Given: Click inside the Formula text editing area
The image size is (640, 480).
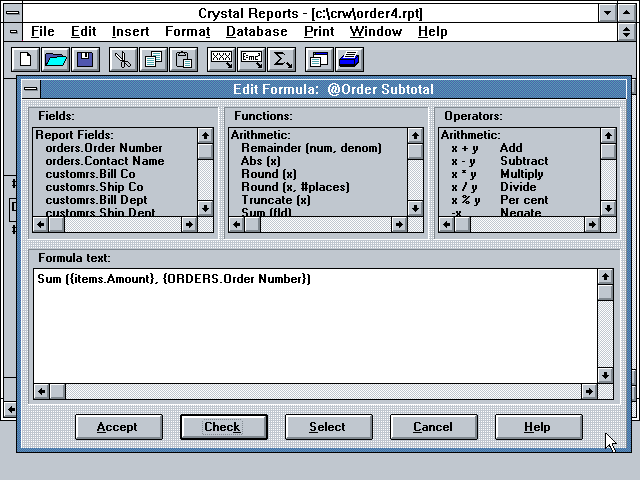Looking at the screenshot, I should pyautogui.click(x=315, y=326).
